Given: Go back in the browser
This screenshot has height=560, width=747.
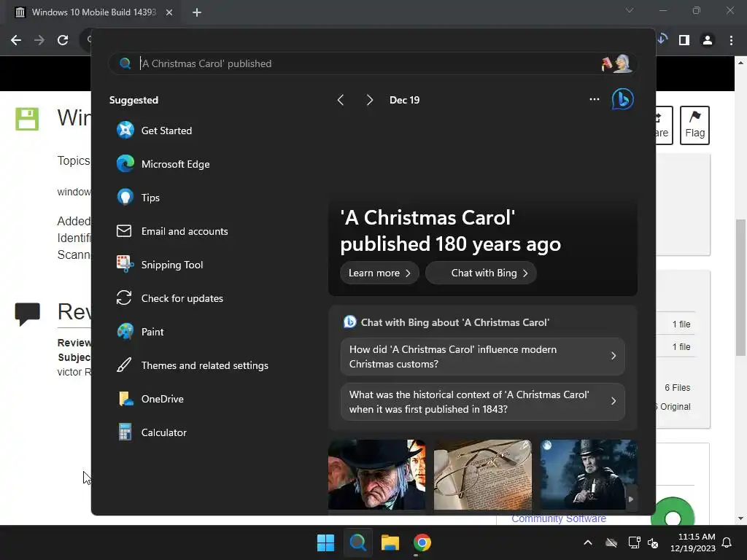Looking at the screenshot, I should coord(16,40).
